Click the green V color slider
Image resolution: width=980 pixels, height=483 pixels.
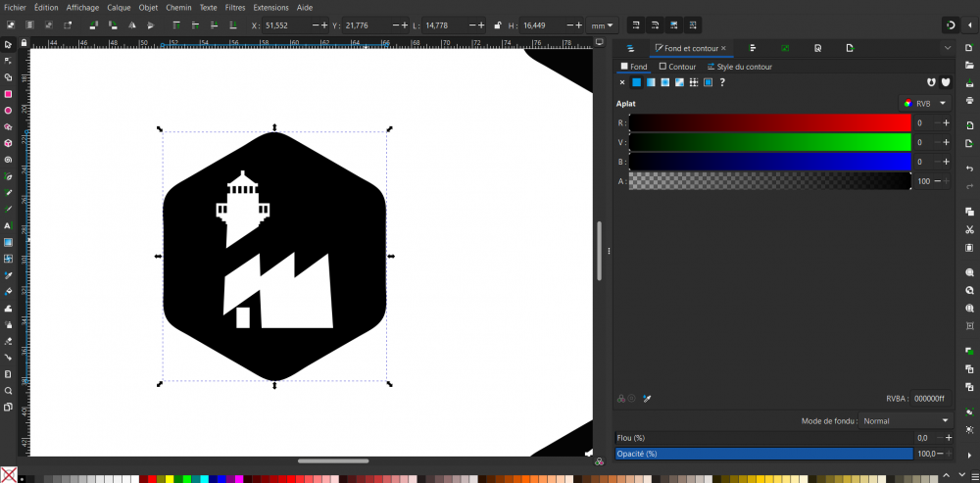(769, 142)
